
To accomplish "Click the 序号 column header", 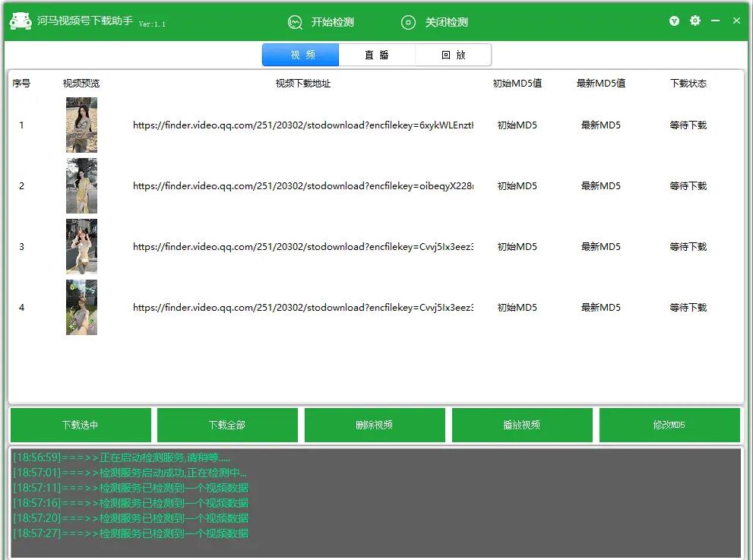I will (x=21, y=83).
